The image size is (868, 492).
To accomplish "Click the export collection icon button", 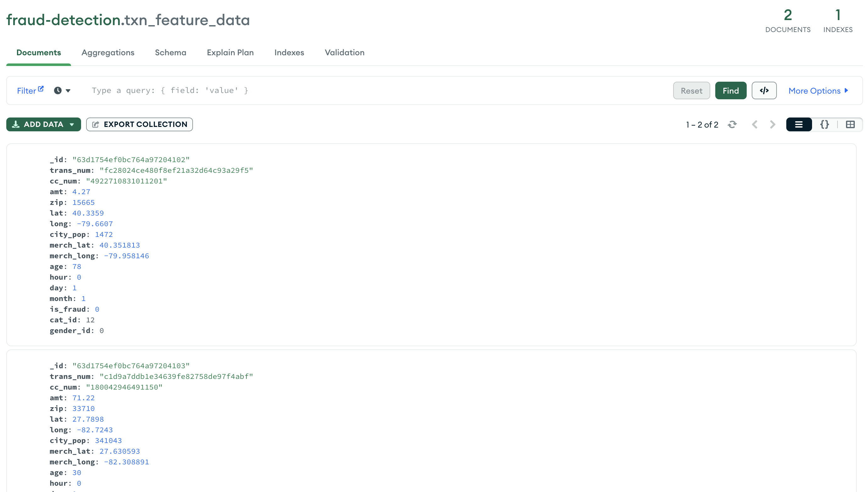I will (x=96, y=124).
